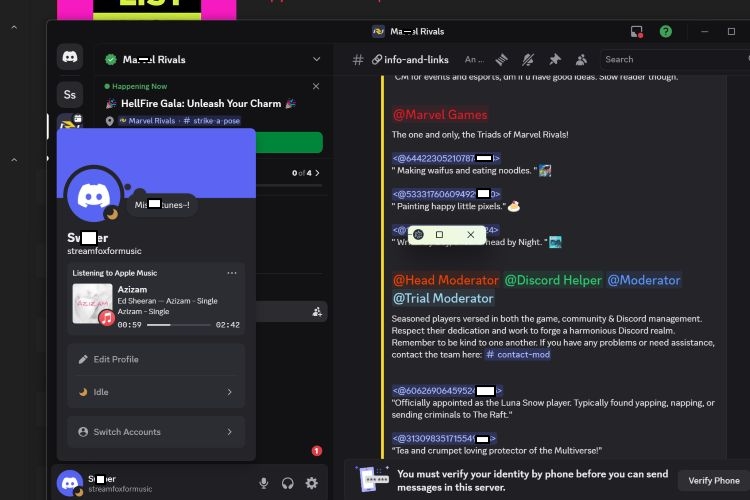Expand the Idle status submenu
This screenshot has height=500, width=750.
pyautogui.click(x=229, y=393)
